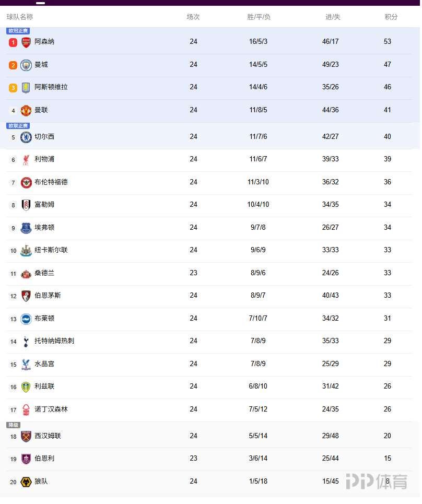
Task: Click the Aston Villa crest icon
Action: 26,88
